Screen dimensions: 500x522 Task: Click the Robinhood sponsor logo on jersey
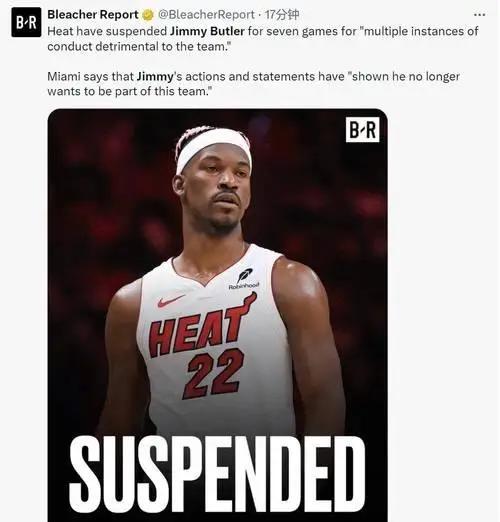(x=244, y=279)
